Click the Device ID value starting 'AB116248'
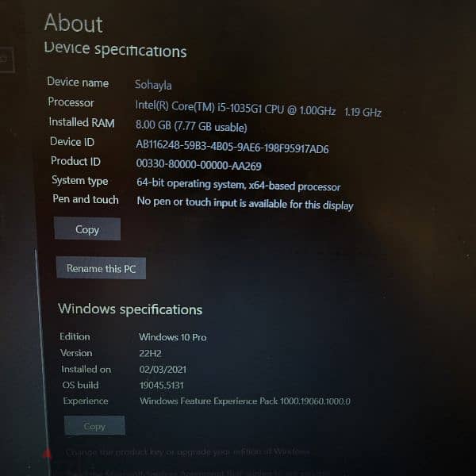This screenshot has height=476, width=476. [x=232, y=147]
